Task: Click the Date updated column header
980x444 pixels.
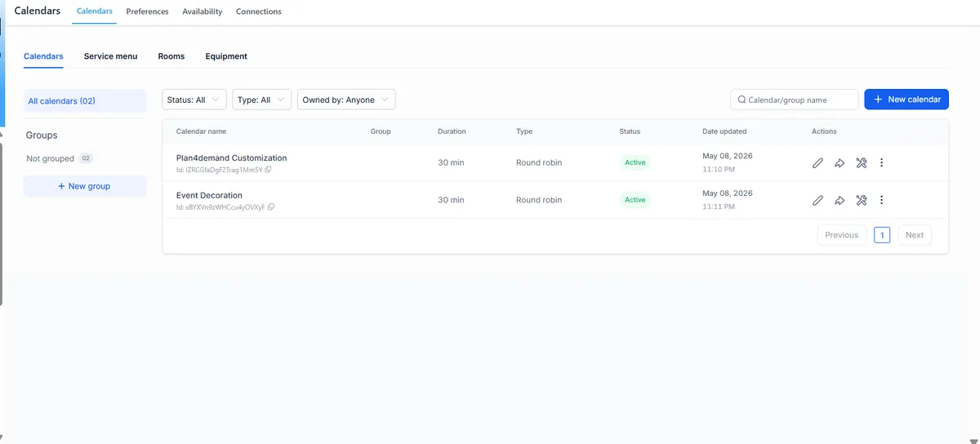Action: (724, 131)
